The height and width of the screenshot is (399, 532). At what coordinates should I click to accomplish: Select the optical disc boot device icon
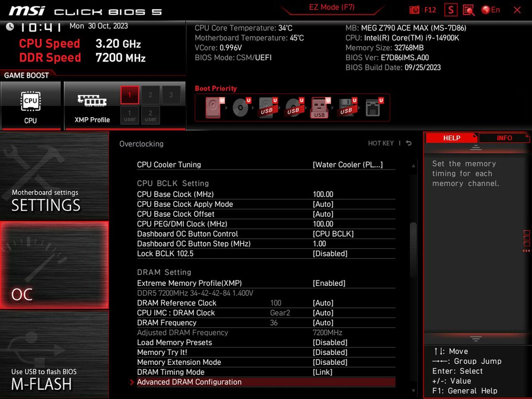click(x=242, y=107)
